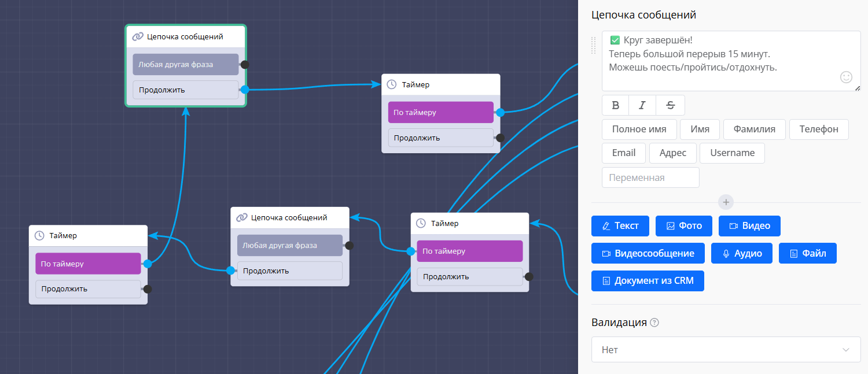868x374 pixels.
Task: Insert the Полное имя variable
Action: (639, 129)
